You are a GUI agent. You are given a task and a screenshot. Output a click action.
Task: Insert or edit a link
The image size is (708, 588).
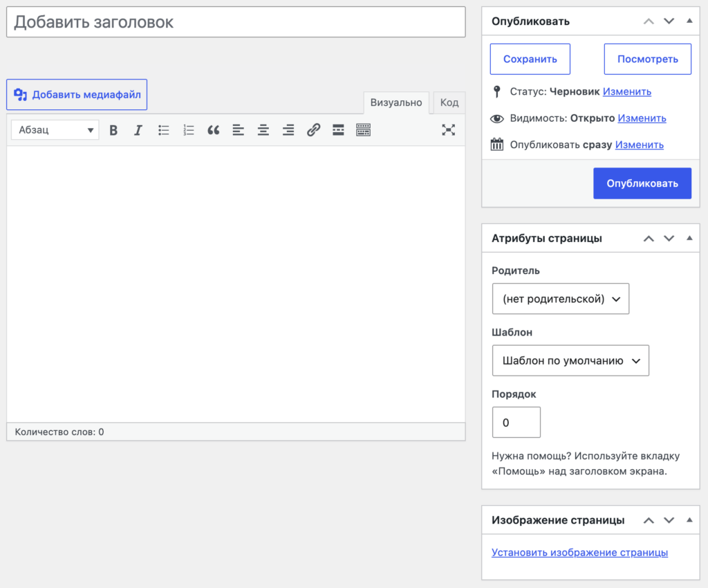[313, 131]
